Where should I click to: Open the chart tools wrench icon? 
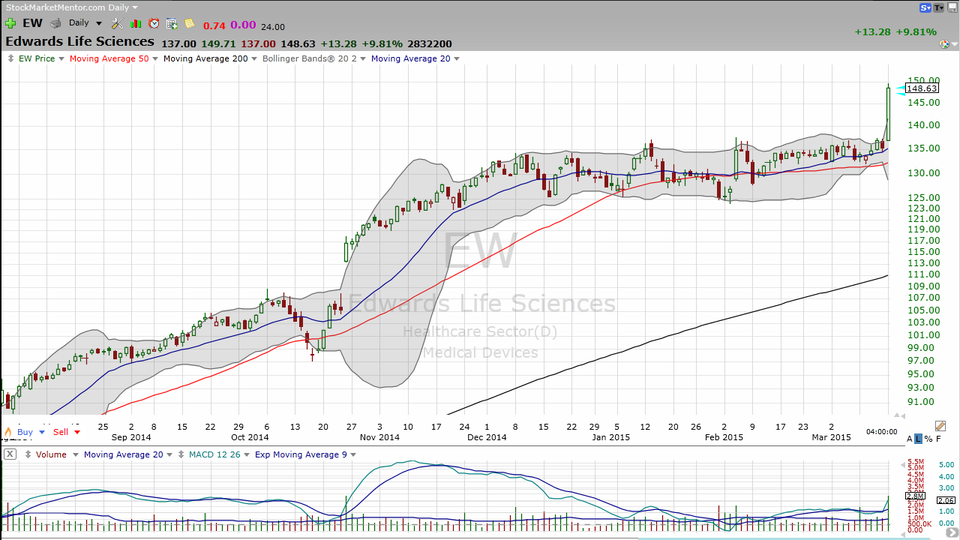coord(117,23)
